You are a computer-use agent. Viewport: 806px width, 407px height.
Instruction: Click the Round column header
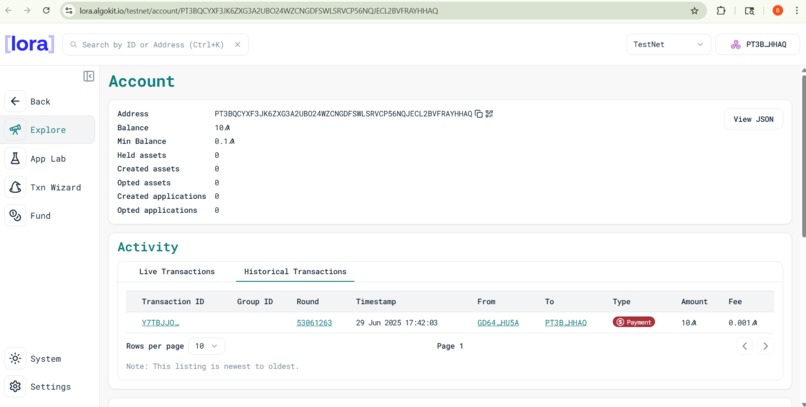click(x=307, y=302)
